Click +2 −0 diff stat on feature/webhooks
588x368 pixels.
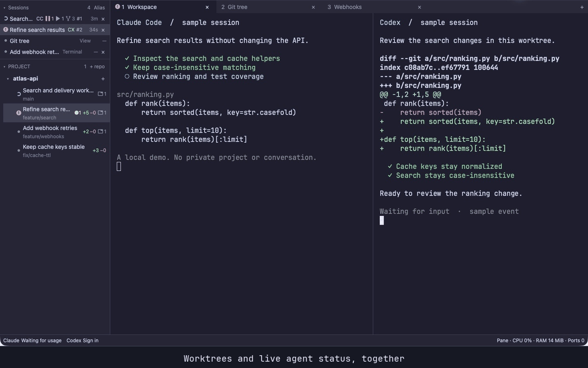90,131
